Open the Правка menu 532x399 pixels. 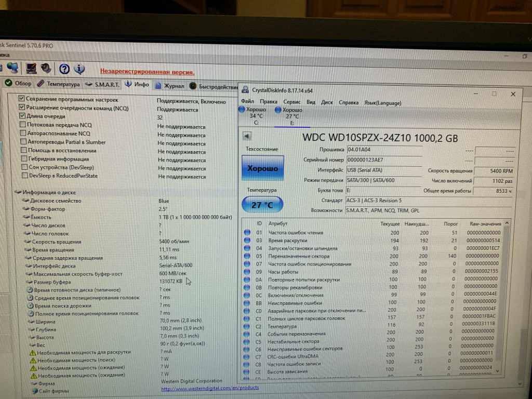pyautogui.click(x=269, y=101)
